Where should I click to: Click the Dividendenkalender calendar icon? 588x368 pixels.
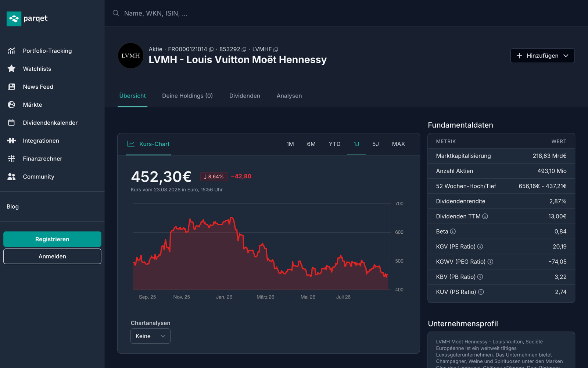tap(11, 123)
